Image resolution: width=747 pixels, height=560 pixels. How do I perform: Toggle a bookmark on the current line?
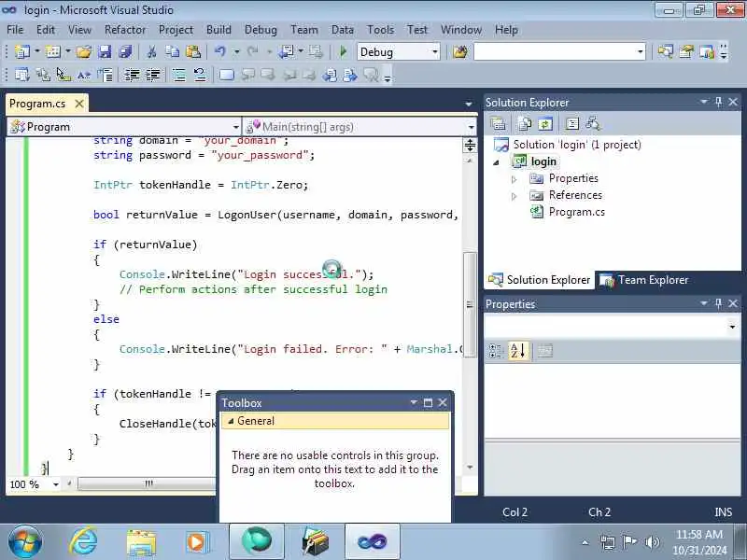pos(226,75)
